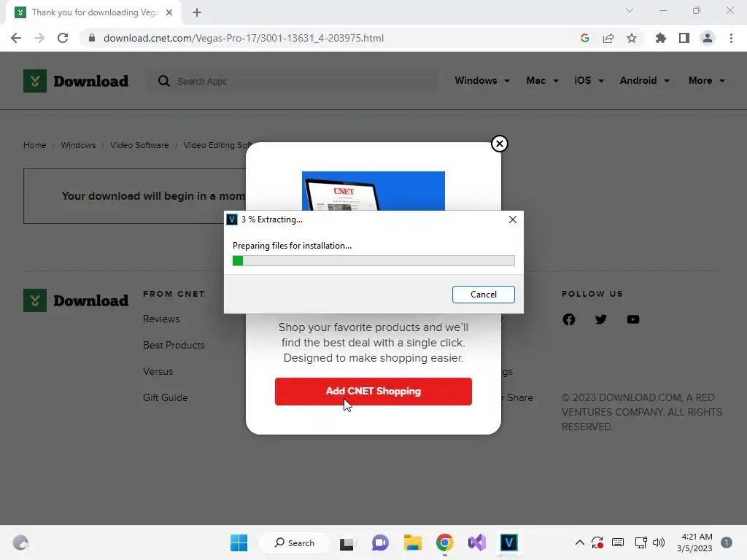This screenshot has width=747, height=560.
Task: Click the Add CNET Shopping button
Action: pos(373,392)
